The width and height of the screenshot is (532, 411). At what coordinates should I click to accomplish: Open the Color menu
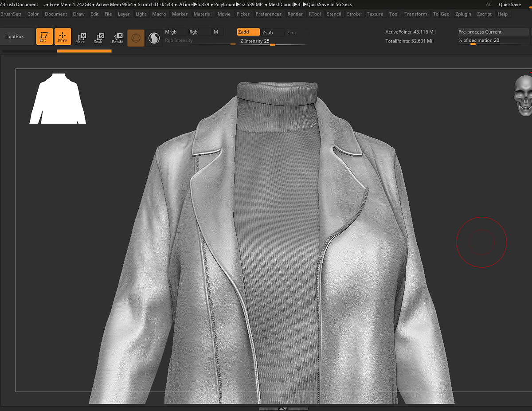[x=33, y=14]
